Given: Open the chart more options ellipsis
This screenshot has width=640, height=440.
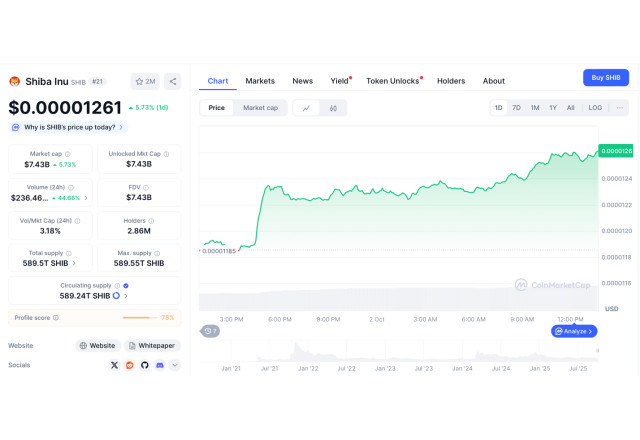Looking at the screenshot, I should (620, 108).
